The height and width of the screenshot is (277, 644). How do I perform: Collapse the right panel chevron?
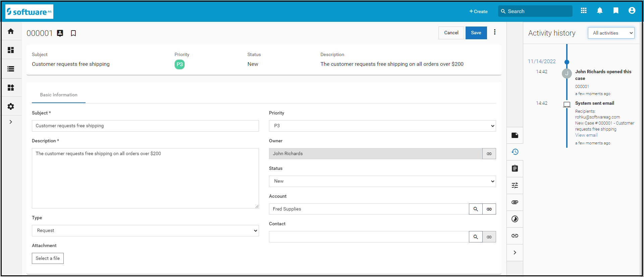(515, 252)
